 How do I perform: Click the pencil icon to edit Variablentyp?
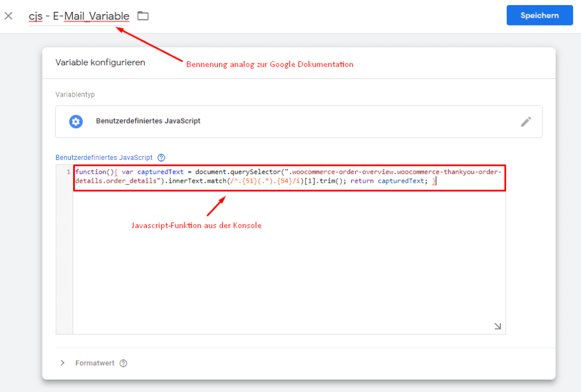(526, 121)
